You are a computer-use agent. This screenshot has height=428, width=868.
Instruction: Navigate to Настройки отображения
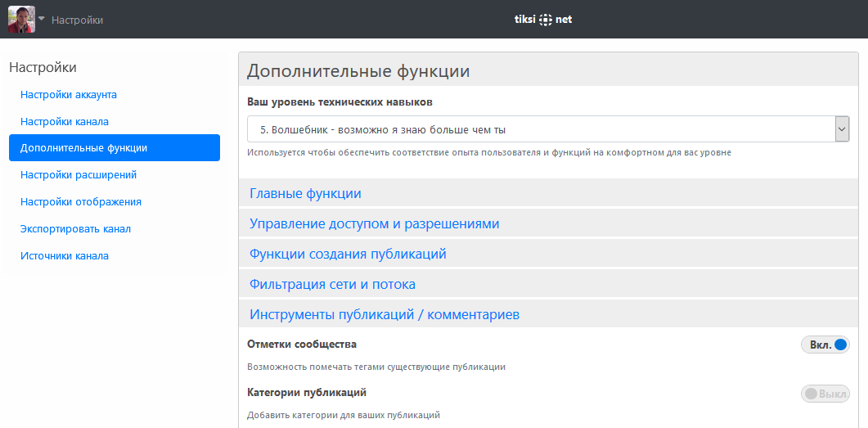[x=81, y=201]
